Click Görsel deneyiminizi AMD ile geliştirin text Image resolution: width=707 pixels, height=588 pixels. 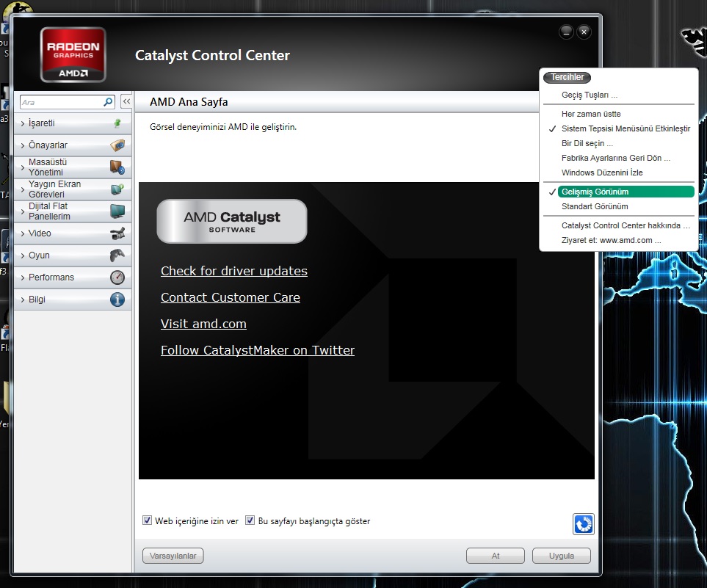pos(223,127)
